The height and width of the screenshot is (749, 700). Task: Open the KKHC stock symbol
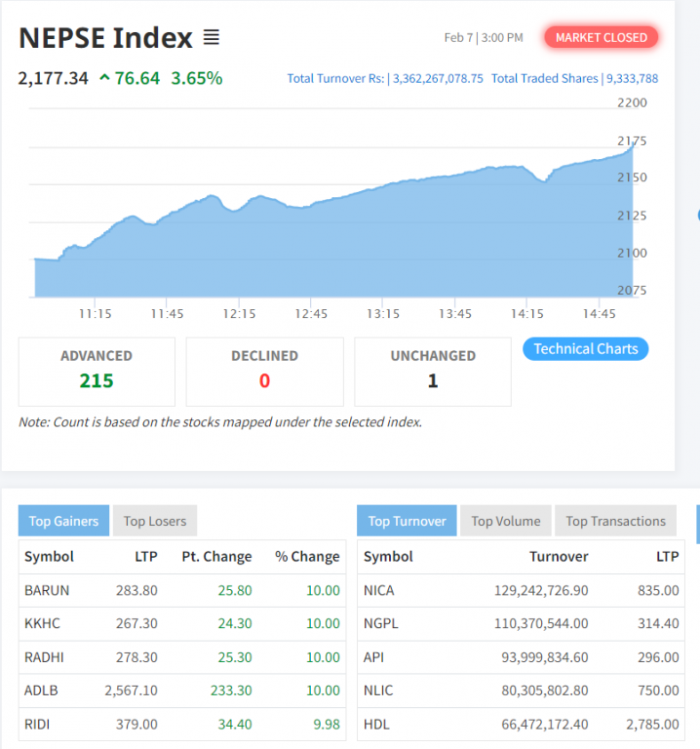pos(45,623)
